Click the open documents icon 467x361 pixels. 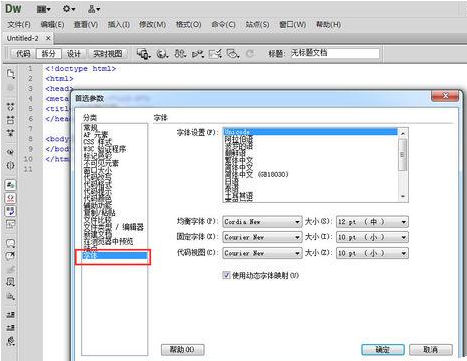click(x=11, y=74)
